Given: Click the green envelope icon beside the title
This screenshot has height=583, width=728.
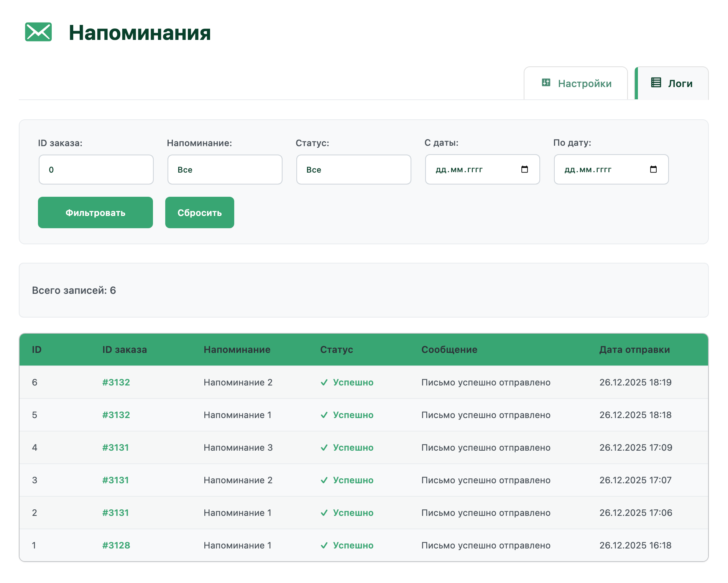Looking at the screenshot, I should tap(38, 32).
